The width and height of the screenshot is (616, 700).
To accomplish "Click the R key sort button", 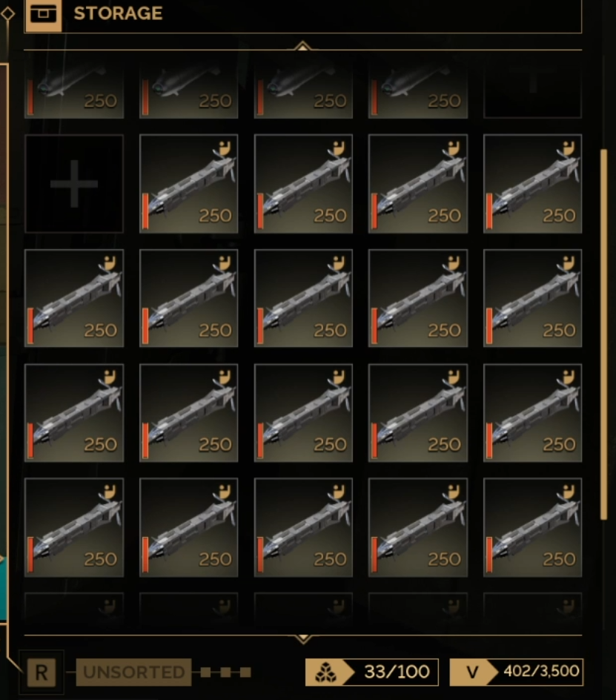I will [42, 673].
